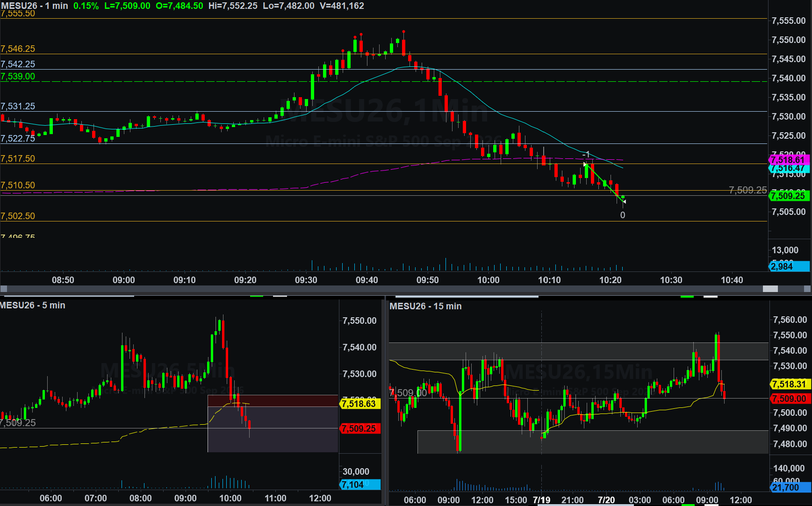Click the -1 trade entry marker
Viewport: 812px width, 506px height.
586,154
